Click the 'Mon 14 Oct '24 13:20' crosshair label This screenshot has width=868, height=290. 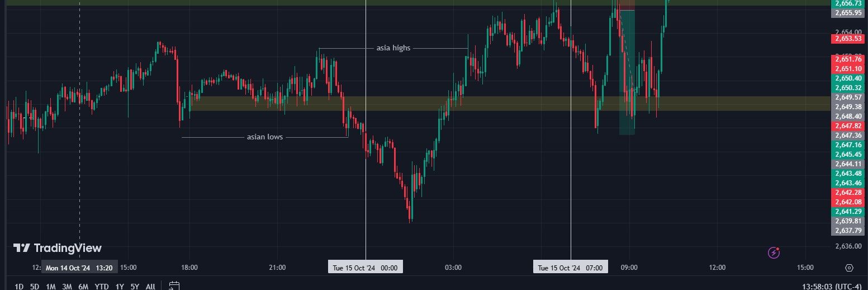point(79,268)
